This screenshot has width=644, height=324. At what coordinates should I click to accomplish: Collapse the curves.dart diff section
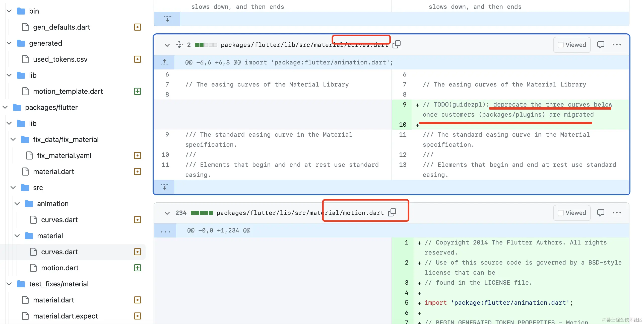(x=167, y=45)
